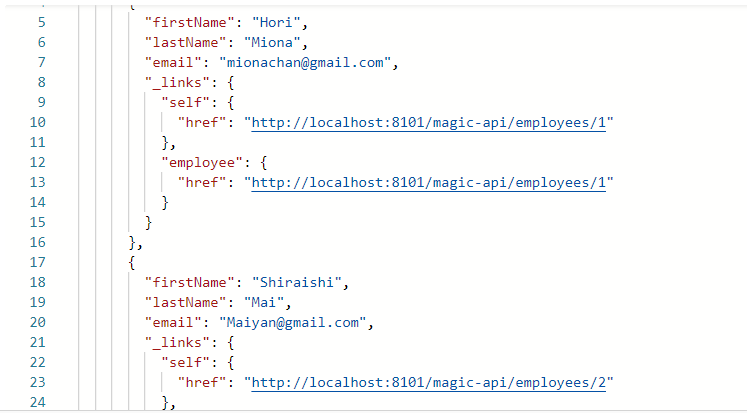Select the "Miona" last name value
The width and height of the screenshot is (747, 413).
coord(272,43)
